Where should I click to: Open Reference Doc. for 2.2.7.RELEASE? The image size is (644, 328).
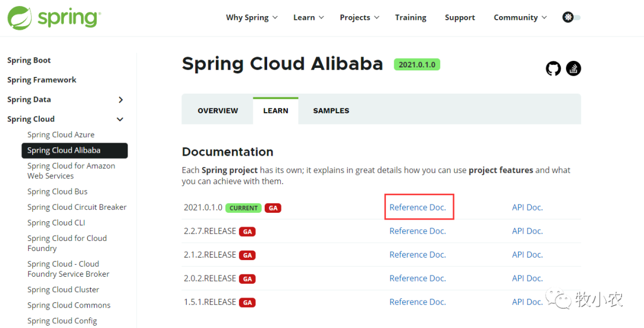pos(417,231)
